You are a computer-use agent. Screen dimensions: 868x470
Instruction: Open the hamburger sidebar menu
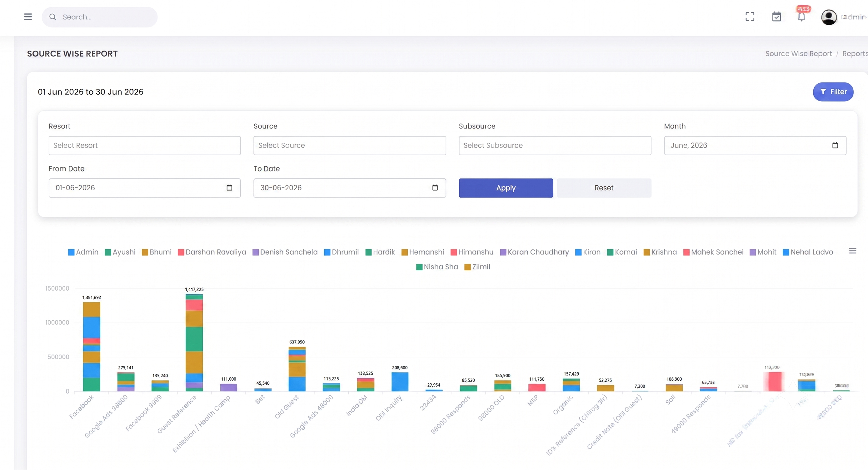pyautogui.click(x=28, y=17)
